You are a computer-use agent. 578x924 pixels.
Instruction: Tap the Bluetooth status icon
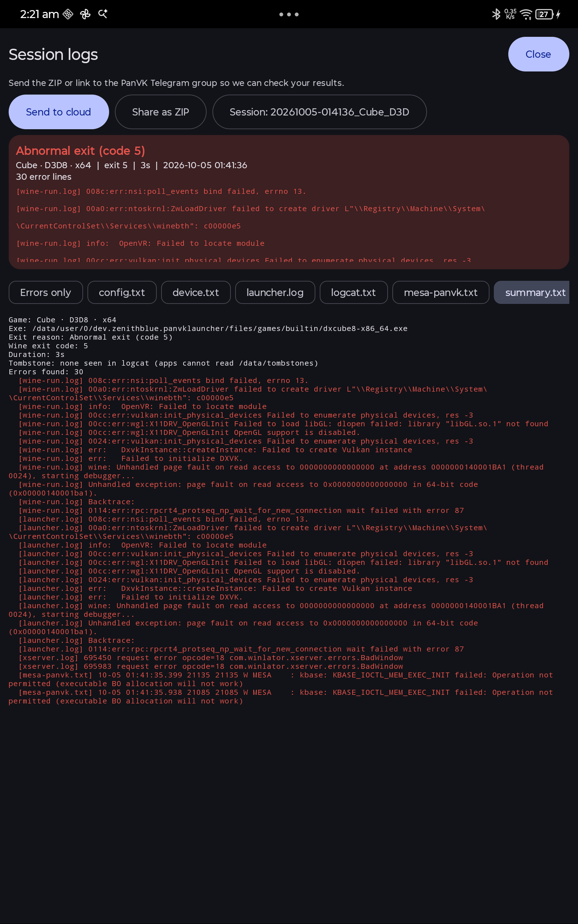[496, 14]
